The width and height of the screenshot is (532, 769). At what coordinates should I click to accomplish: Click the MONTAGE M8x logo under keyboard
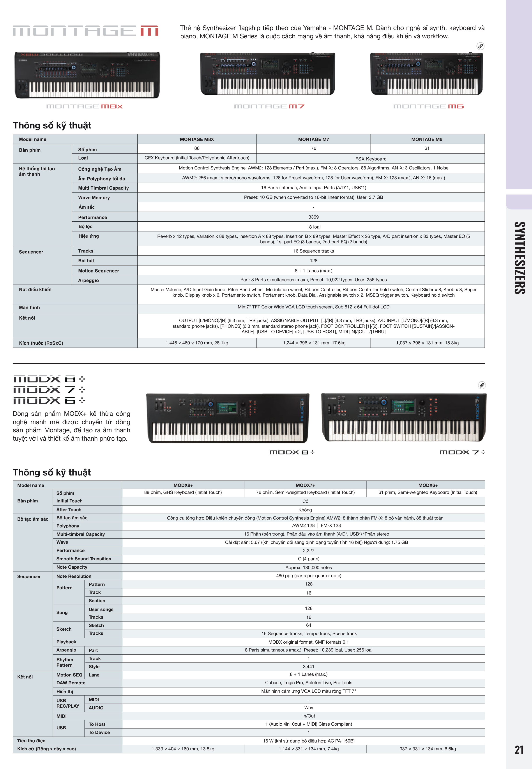click(85, 106)
